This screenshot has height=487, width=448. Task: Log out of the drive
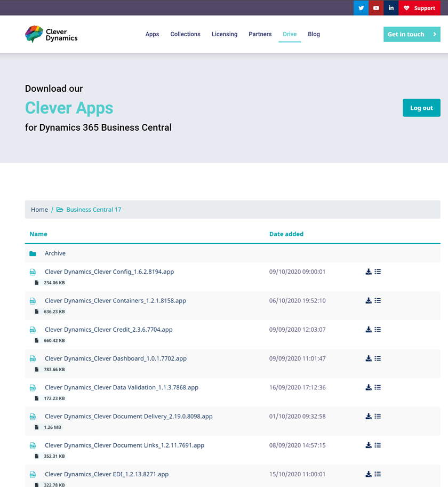(422, 108)
